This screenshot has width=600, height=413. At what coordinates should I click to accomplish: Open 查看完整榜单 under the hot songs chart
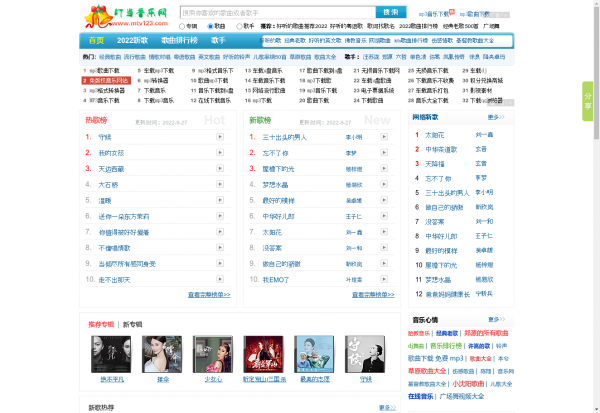pyautogui.click(x=209, y=295)
